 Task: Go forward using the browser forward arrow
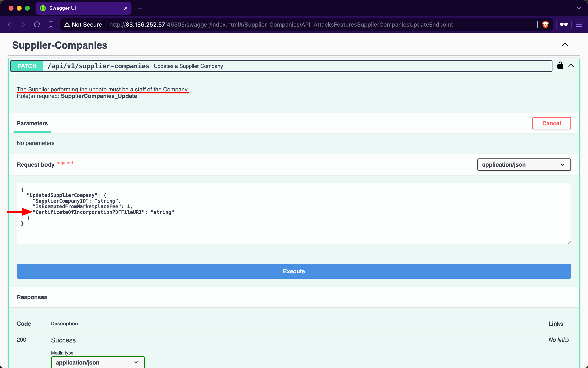23,25
